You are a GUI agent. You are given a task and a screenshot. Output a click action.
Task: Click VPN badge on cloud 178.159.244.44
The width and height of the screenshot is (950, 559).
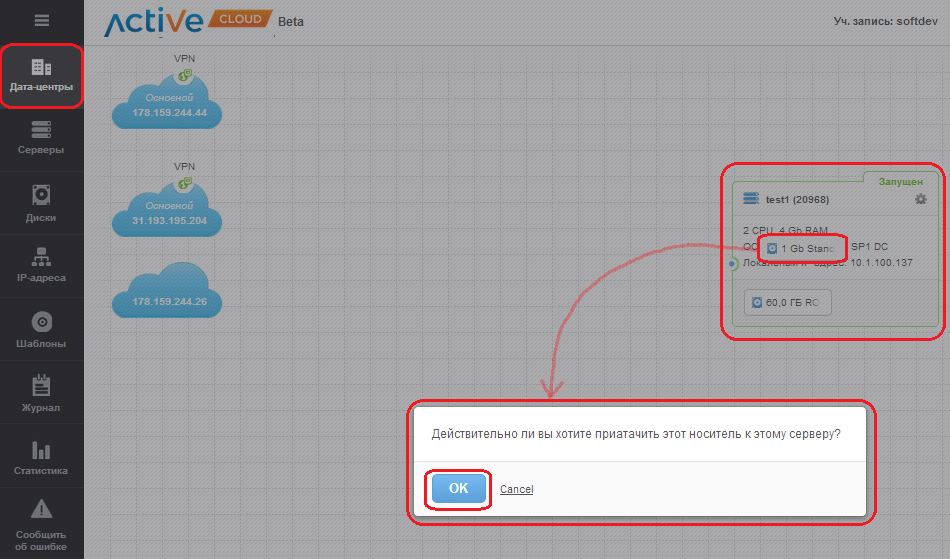184,75
